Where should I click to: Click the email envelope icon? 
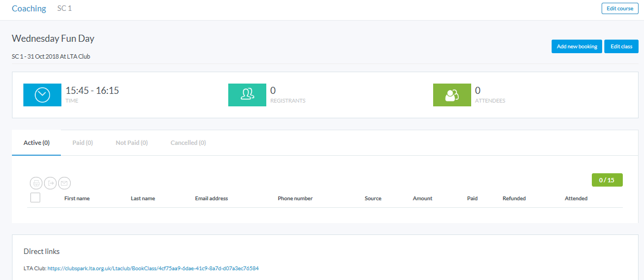pyautogui.click(x=65, y=183)
